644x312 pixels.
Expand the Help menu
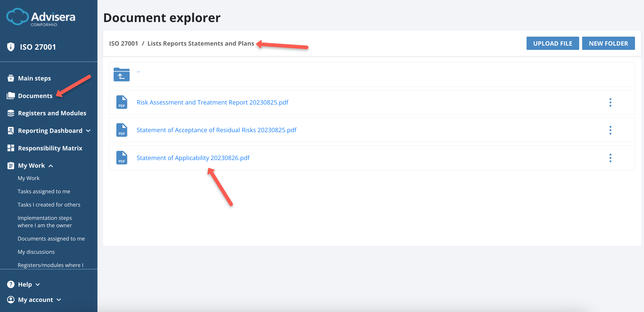pyautogui.click(x=38, y=284)
